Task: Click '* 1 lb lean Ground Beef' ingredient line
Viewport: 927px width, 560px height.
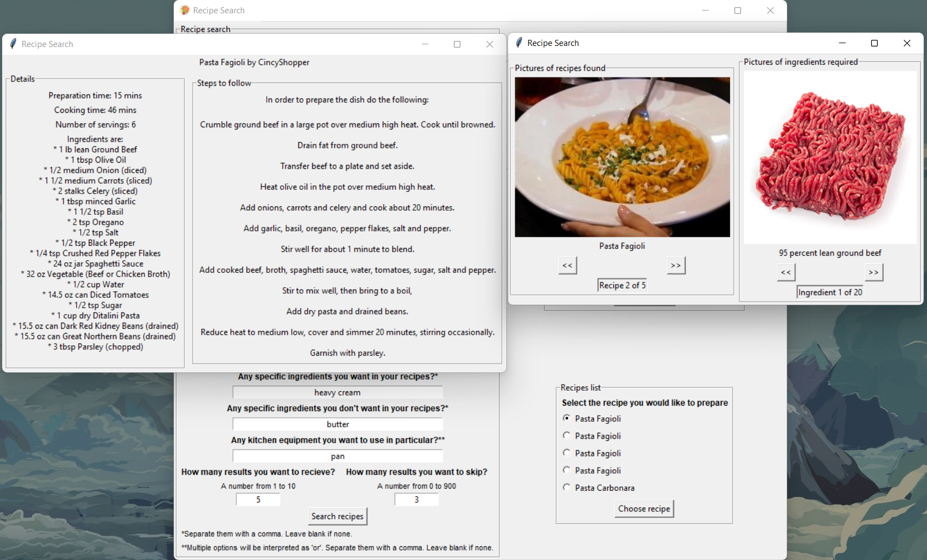Action: [95, 149]
